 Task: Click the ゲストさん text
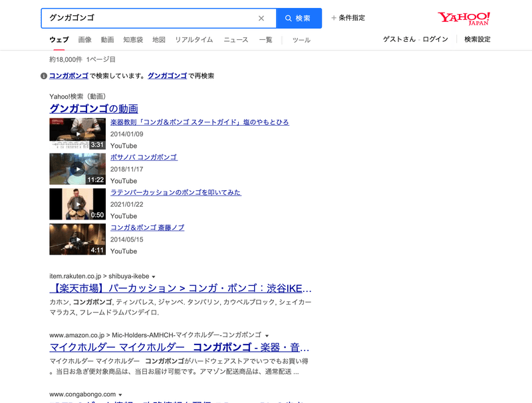[400, 39]
